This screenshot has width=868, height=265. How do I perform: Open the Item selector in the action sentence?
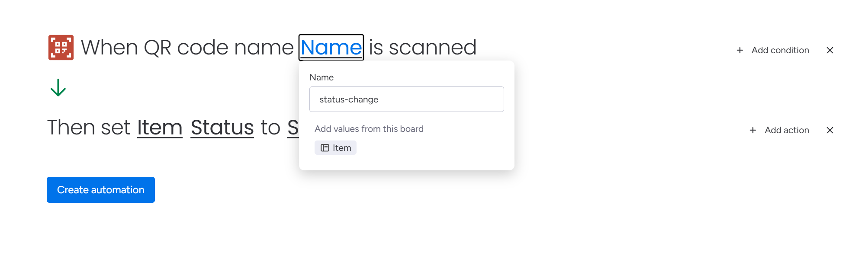tap(160, 128)
